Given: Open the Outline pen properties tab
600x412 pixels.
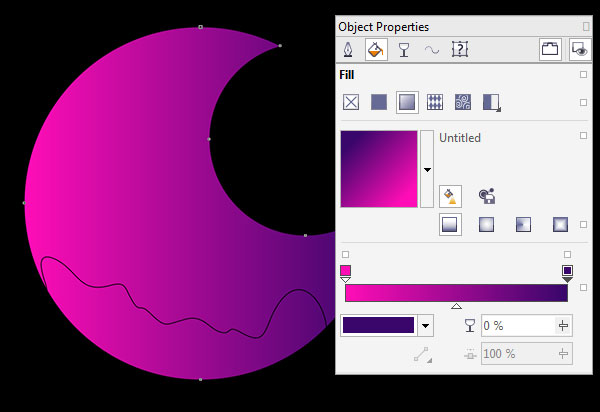Looking at the screenshot, I should [x=348, y=49].
